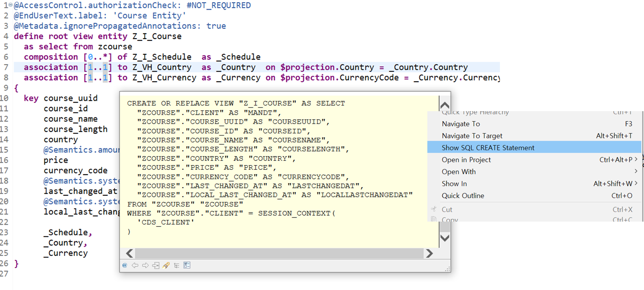The height and width of the screenshot is (290, 644).
Task: Select Navigate To Target in context menu
Action: point(472,136)
